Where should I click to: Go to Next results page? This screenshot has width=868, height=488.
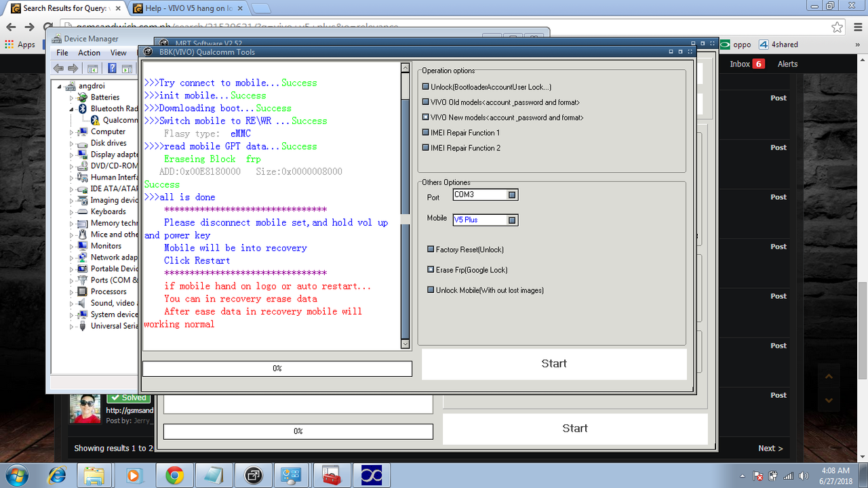(x=770, y=448)
